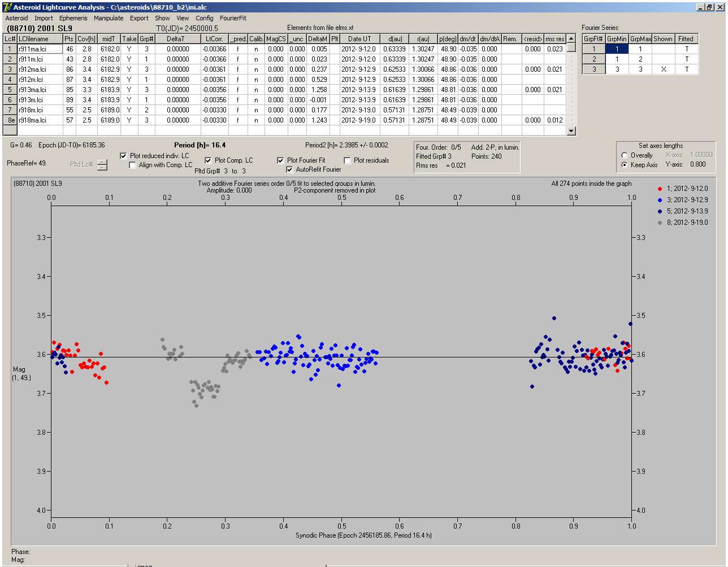Click the DeltaT column header
Image resolution: width=728 pixels, height=567 pixels.
point(178,39)
